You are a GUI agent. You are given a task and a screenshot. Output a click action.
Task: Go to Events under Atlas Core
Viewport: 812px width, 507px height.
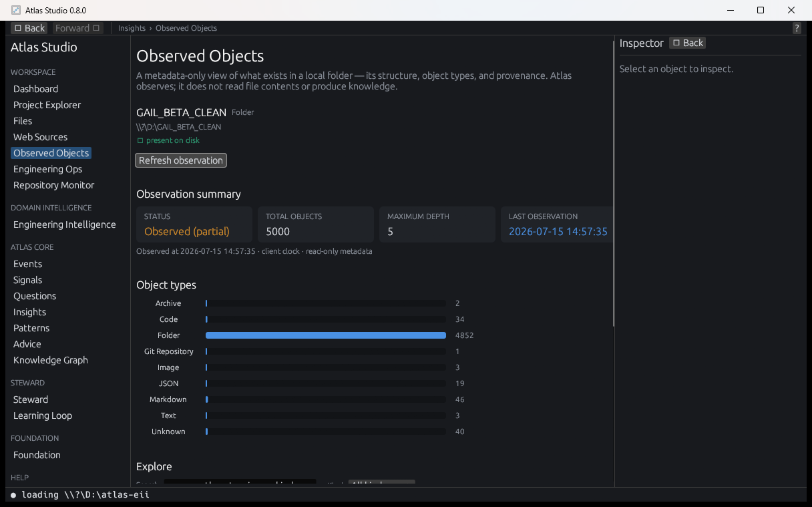[x=27, y=264]
